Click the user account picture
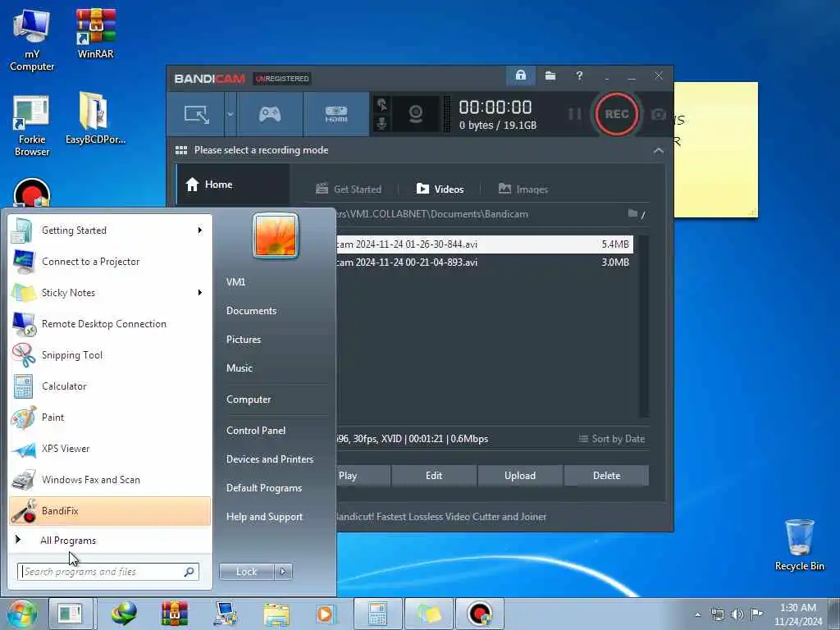 [276, 235]
